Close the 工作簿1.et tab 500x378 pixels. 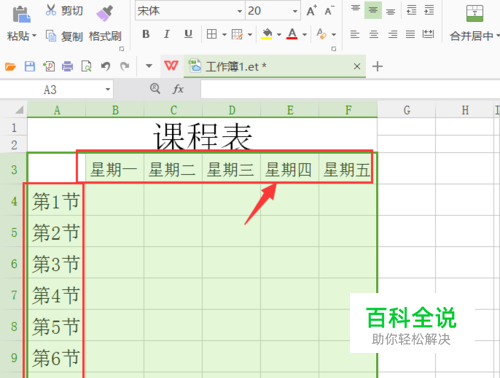pos(357,67)
